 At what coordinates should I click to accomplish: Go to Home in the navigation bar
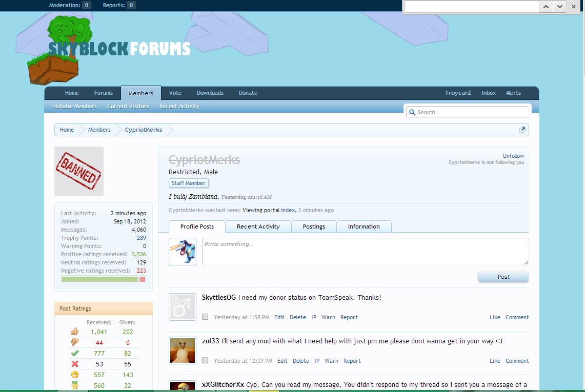pos(72,93)
